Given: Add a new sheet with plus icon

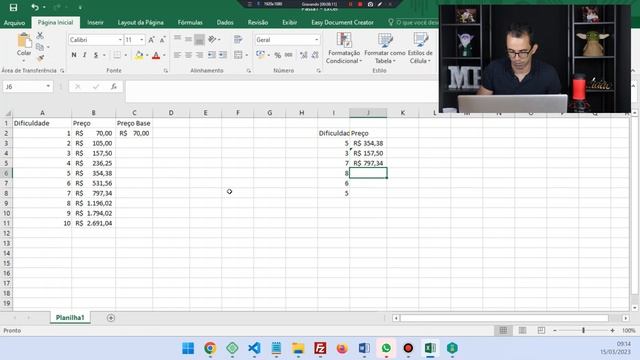Looking at the screenshot, I should (x=111, y=318).
